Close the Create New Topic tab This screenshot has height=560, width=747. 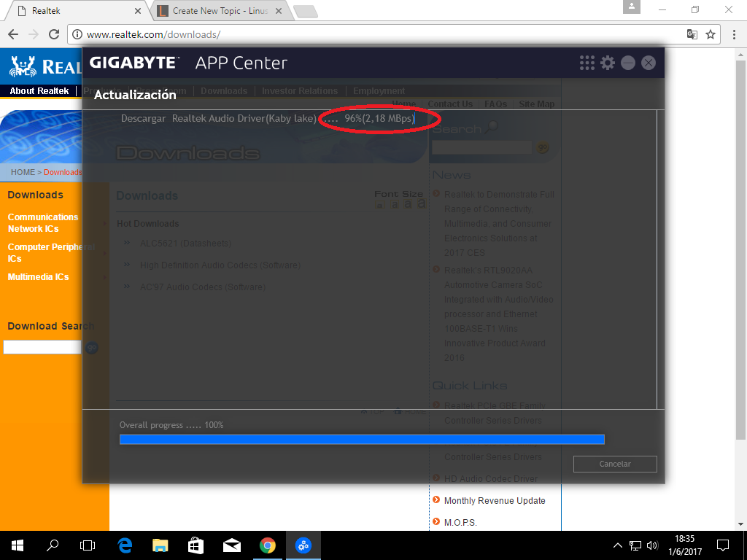(279, 11)
